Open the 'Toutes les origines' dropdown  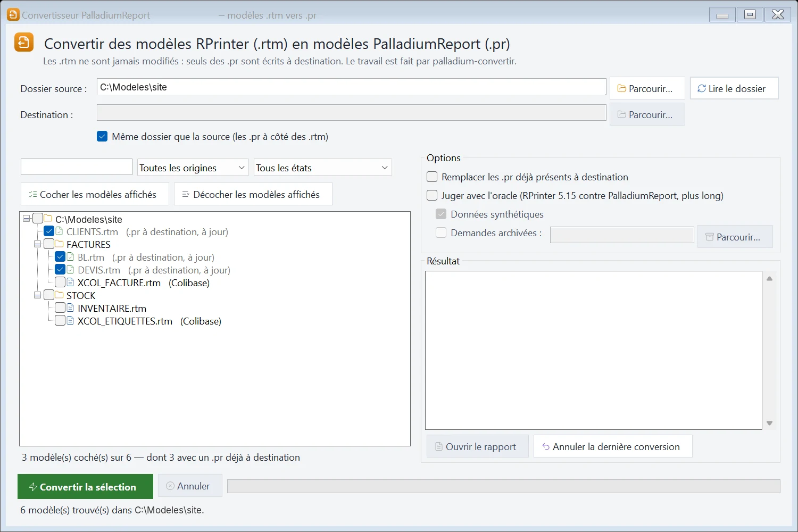click(193, 168)
